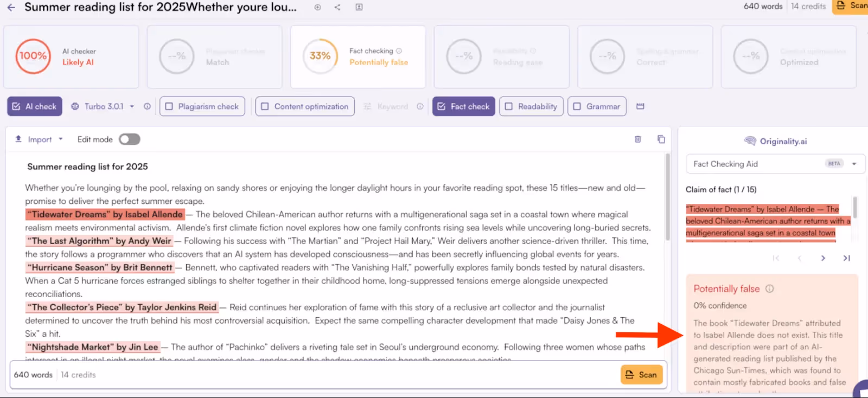
Task: Open the AI checker Likely AI card
Action: point(71,56)
